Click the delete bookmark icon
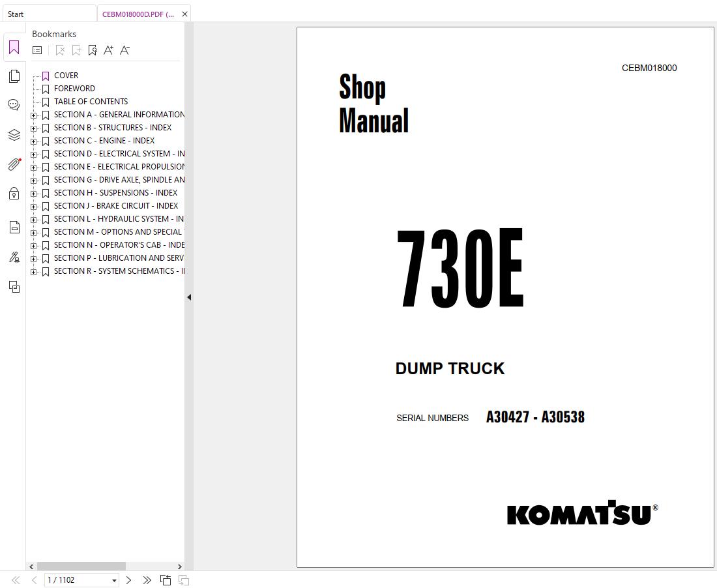The height and width of the screenshot is (588, 717). [x=60, y=50]
